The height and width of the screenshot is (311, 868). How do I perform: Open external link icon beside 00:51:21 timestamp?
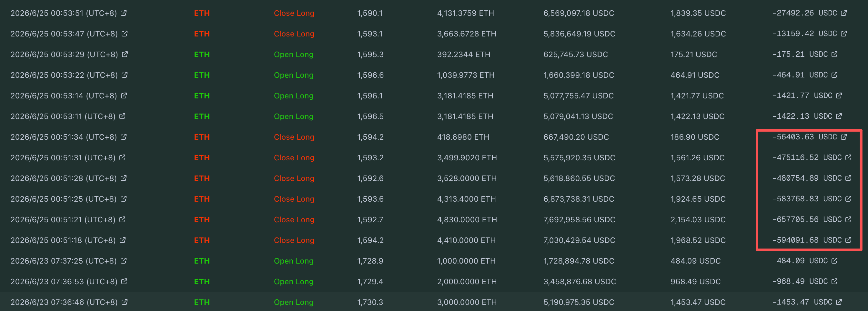tap(123, 219)
